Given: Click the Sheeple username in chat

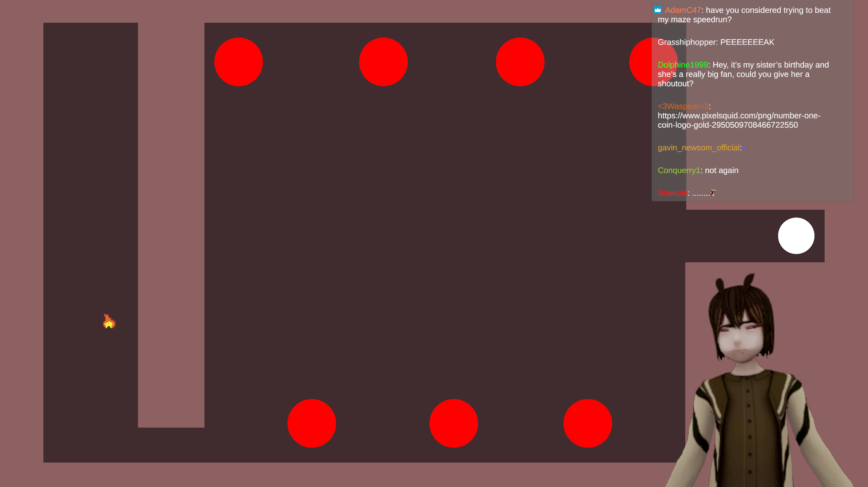Looking at the screenshot, I should (x=672, y=193).
